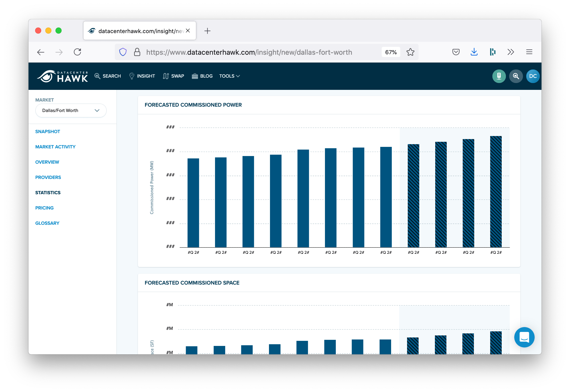
Task: Open the BLOG navigation item
Action: click(x=202, y=76)
